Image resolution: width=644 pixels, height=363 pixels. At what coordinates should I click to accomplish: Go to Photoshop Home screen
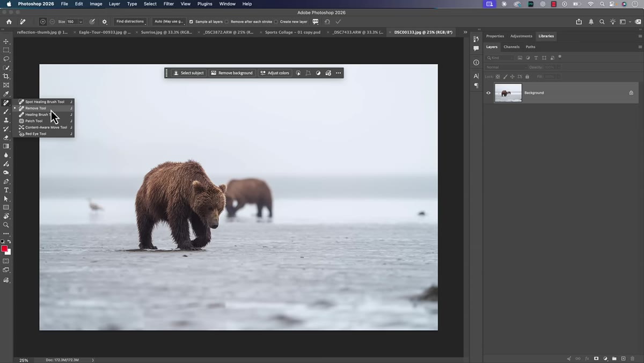pyautogui.click(x=9, y=21)
